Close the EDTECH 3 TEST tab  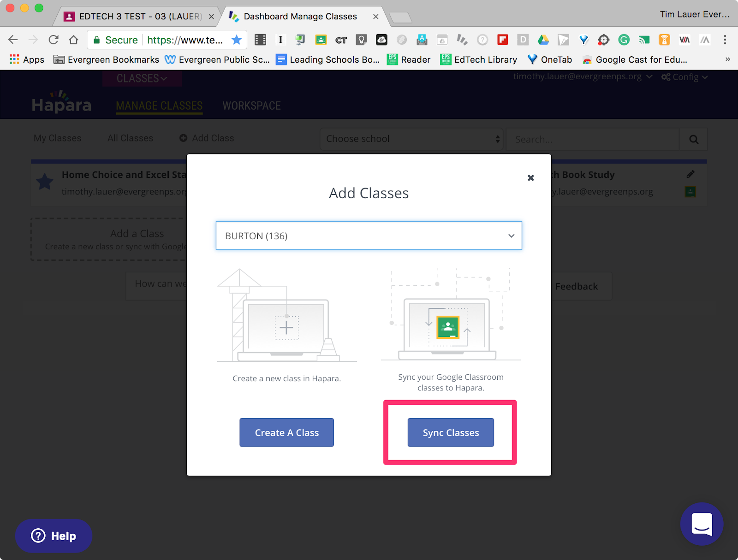(211, 17)
